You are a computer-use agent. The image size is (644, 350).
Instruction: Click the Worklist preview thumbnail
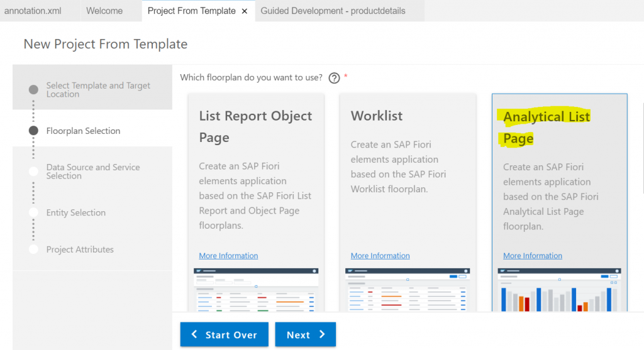click(x=408, y=290)
